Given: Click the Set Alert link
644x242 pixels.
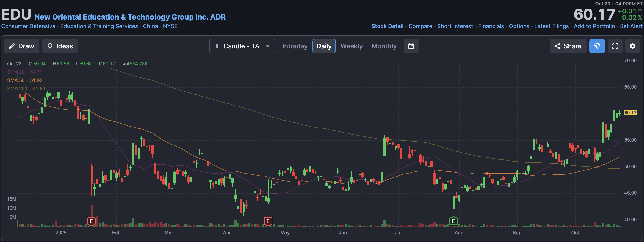Looking at the screenshot, I should [x=631, y=26].
